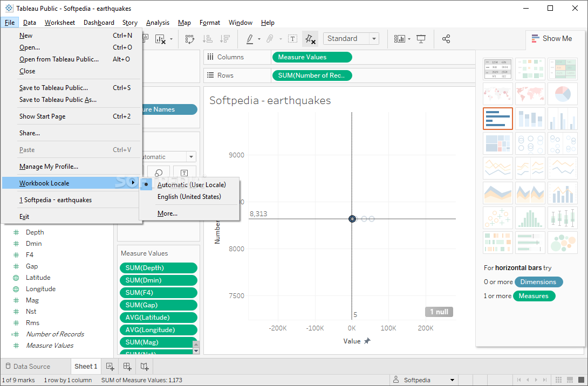The image size is (588, 386).
Task: Choose the histogram chart in Show Me
Action: tap(530, 218)
